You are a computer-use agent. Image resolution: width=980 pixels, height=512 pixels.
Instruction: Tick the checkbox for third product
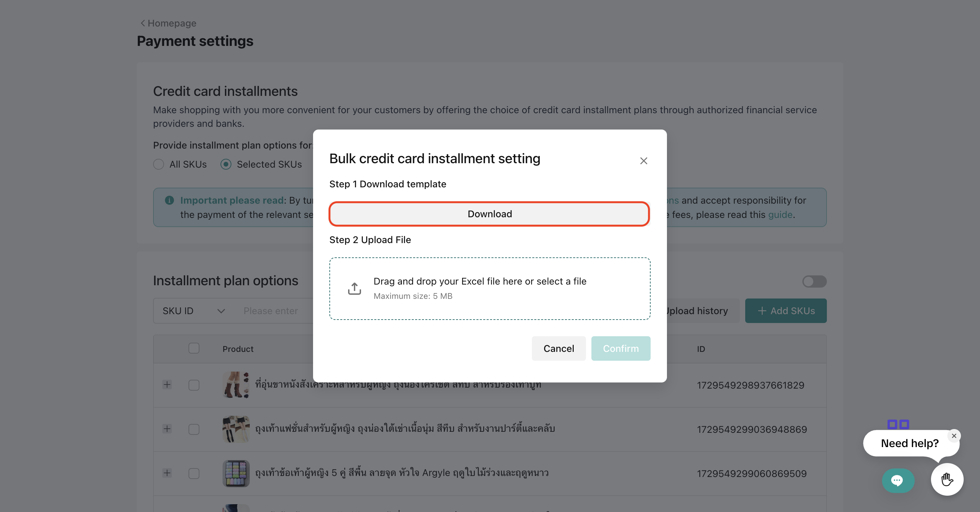pos(194,473)
